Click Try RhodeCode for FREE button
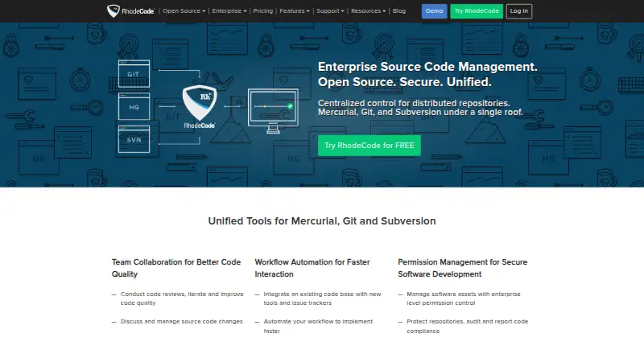 point(369,146)
